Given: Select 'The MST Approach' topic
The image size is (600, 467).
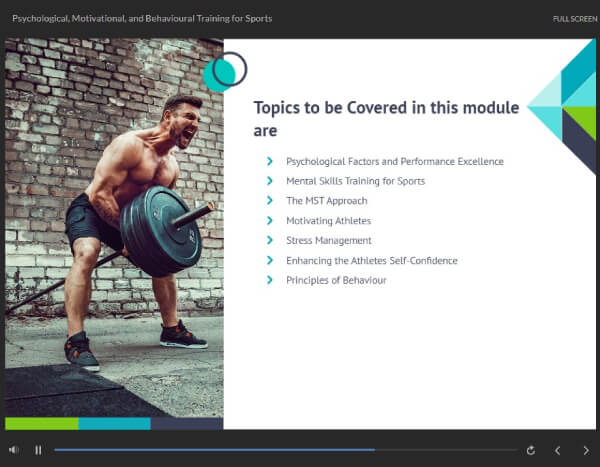Looking at the screenshot, I should point(327,201).
